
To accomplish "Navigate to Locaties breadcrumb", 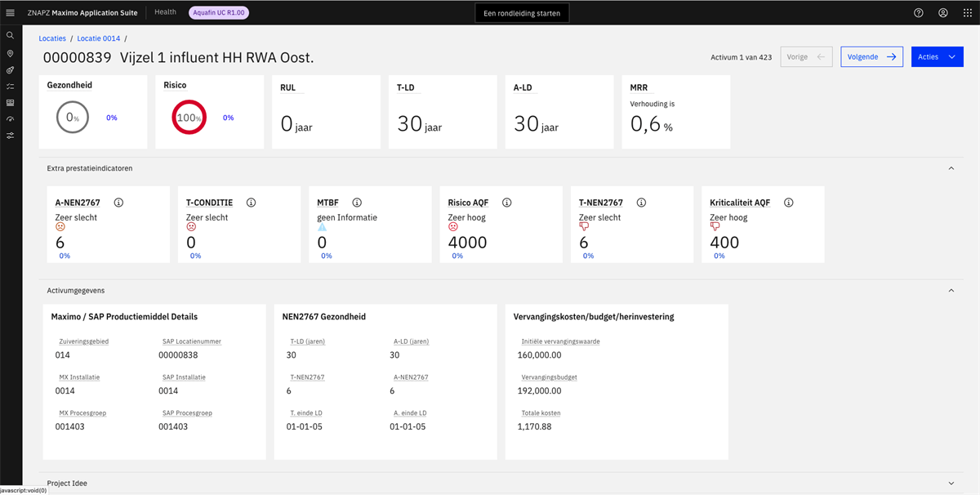I will [53, 38].
